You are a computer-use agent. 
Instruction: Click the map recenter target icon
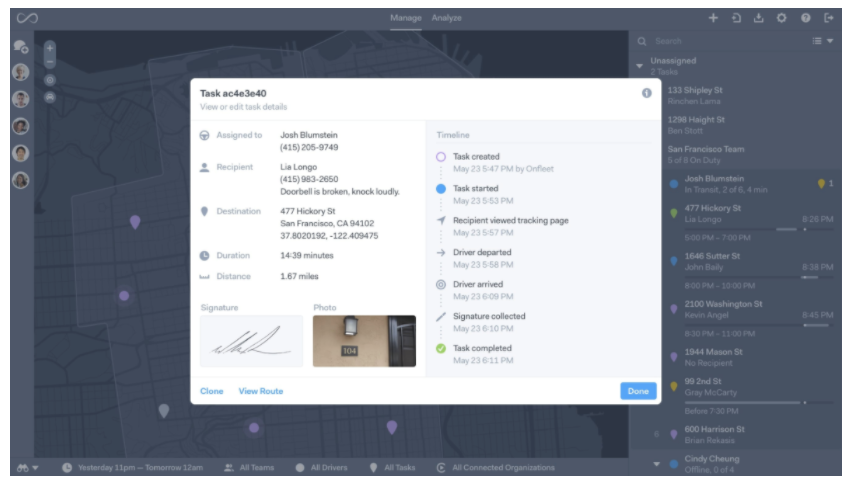pyautogui.click(x=50, y=80)
